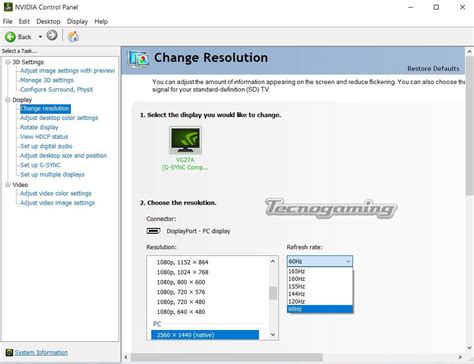Screen dimensions: 474x364
Task: Click the System Information icon
Action: tap(9, 352)
